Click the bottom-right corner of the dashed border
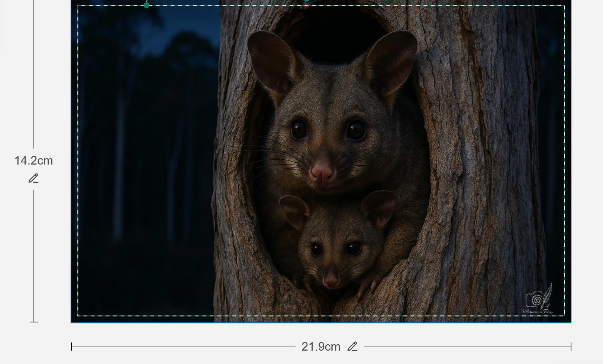The image size is (603, 364). pos(564,316)
